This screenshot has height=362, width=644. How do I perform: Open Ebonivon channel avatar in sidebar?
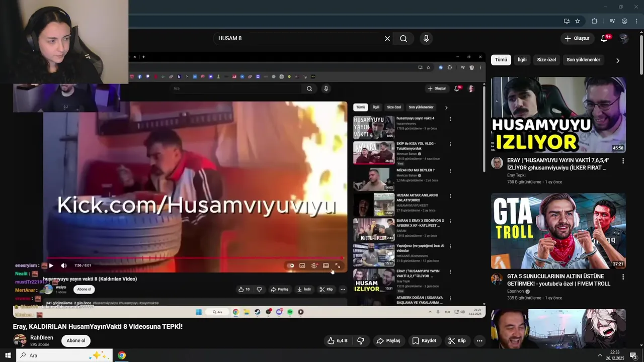497,279
